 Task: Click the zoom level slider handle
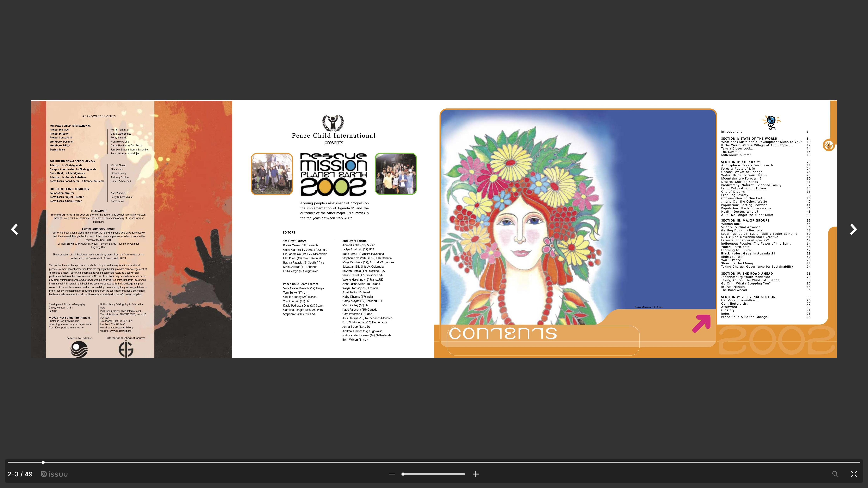[x=403, y=474]
